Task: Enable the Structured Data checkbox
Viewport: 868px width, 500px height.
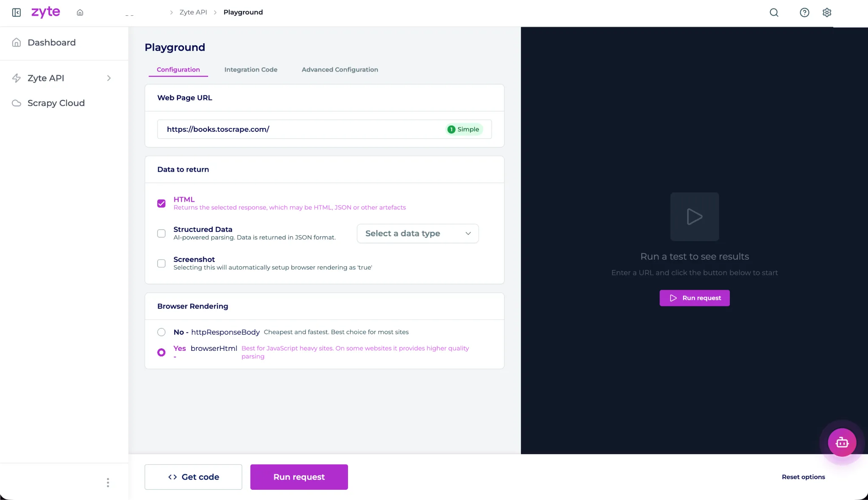Action: point(161,233)
